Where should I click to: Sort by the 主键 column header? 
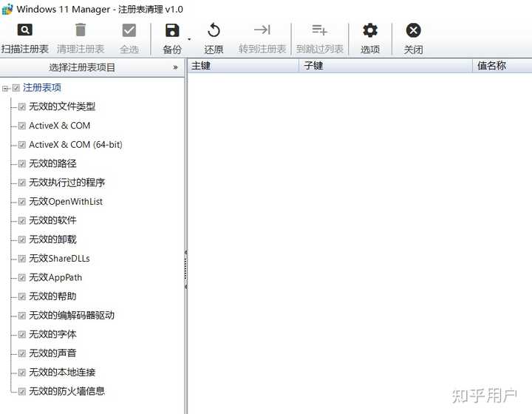pos(243,66)
